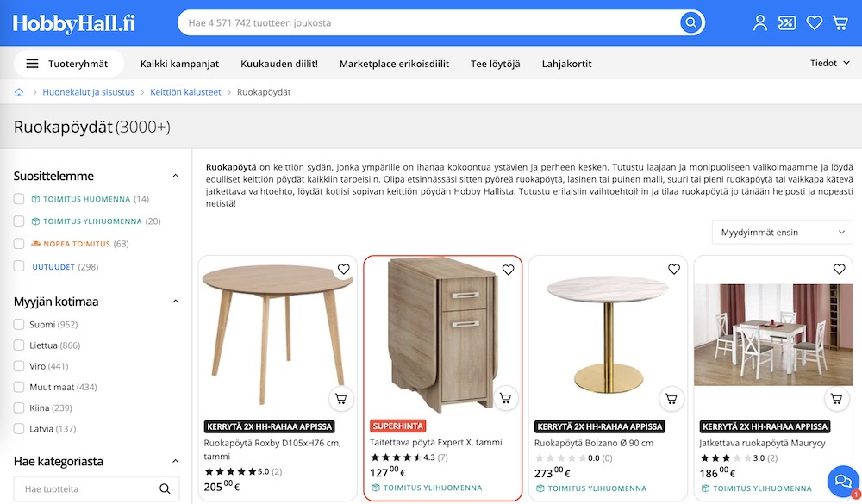Check the TOIMITUS HUOMENNA filter

click(x=20, y=198)
